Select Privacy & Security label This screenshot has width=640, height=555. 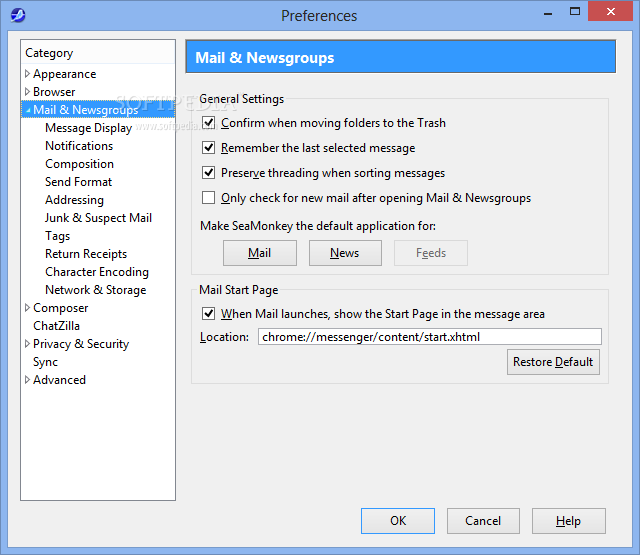pos(81,344)
